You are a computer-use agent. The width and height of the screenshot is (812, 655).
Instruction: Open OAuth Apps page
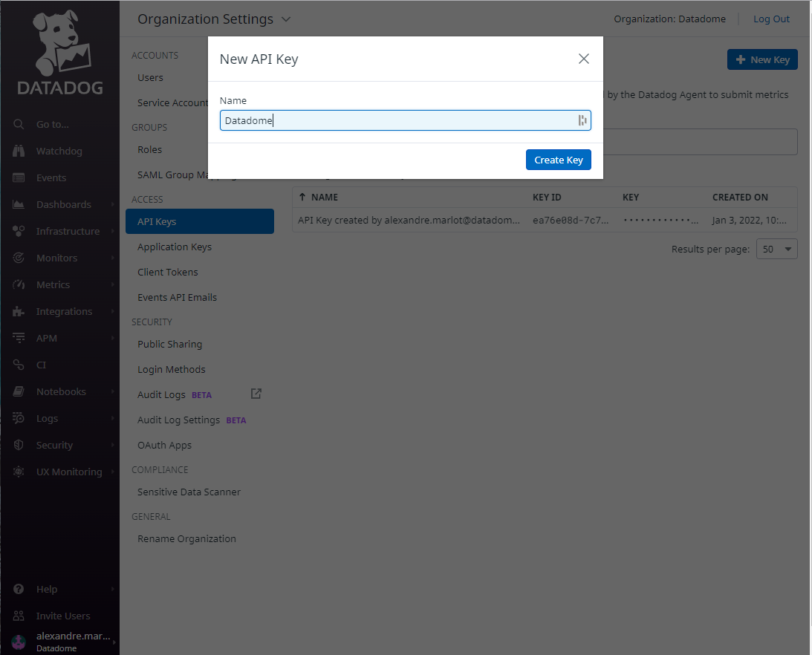tap(165, 446)
